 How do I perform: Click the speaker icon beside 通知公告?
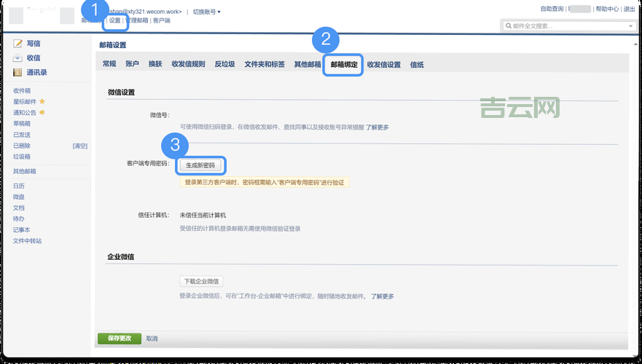click(x=42, y=112)
